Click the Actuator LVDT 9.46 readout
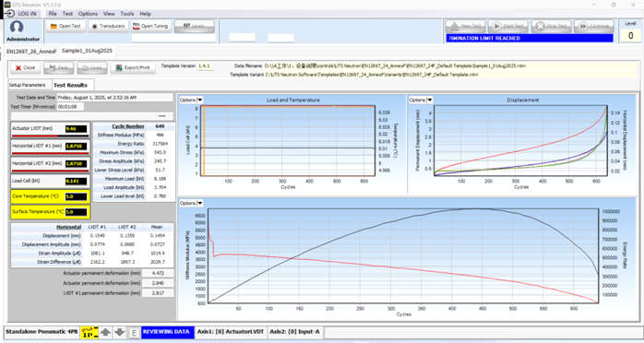The width and height of the screenshot is (644, 343). pyautogui.click(x=77, y=129)
